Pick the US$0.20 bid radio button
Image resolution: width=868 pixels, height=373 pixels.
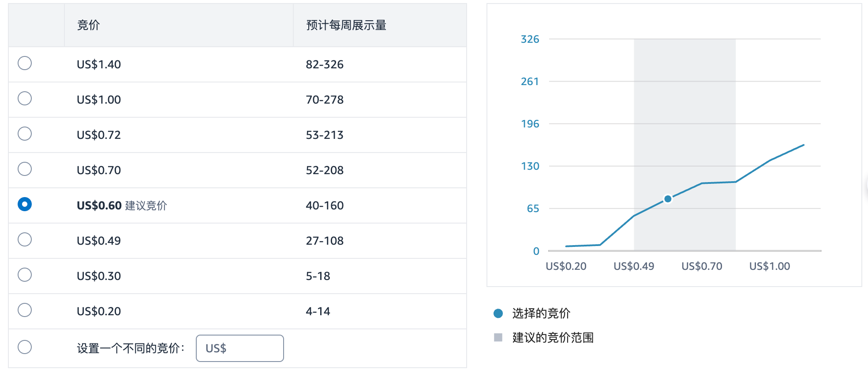tap(25, 310)
